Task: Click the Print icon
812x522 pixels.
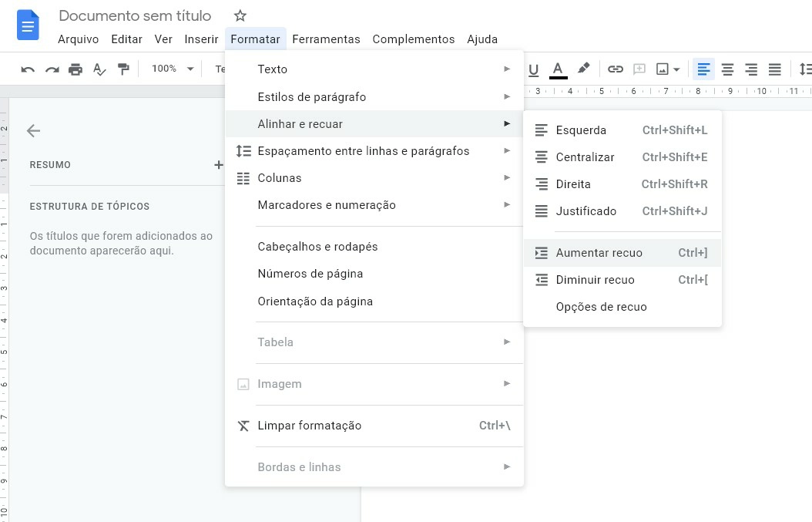Action: click(x=75, y=69)
